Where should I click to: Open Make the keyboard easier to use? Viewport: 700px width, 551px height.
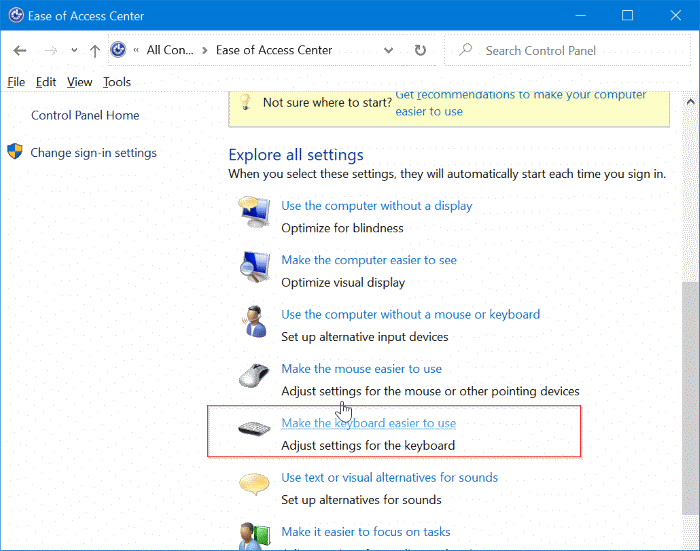[368, 423]
